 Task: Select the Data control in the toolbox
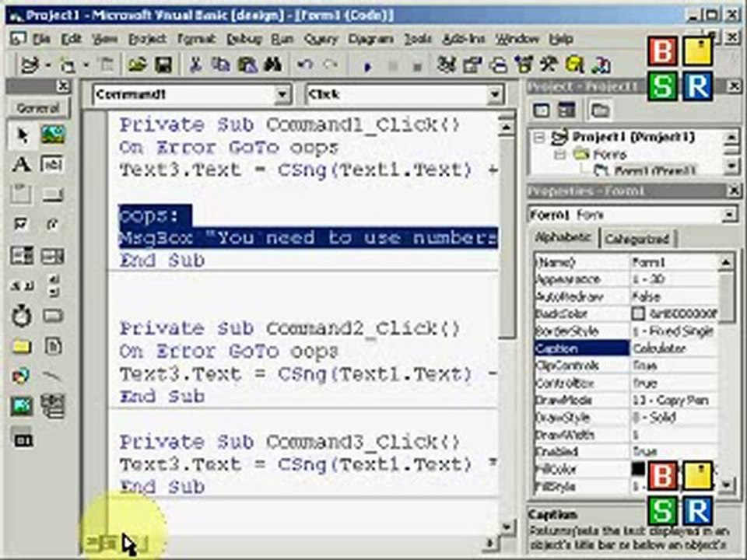52,406
